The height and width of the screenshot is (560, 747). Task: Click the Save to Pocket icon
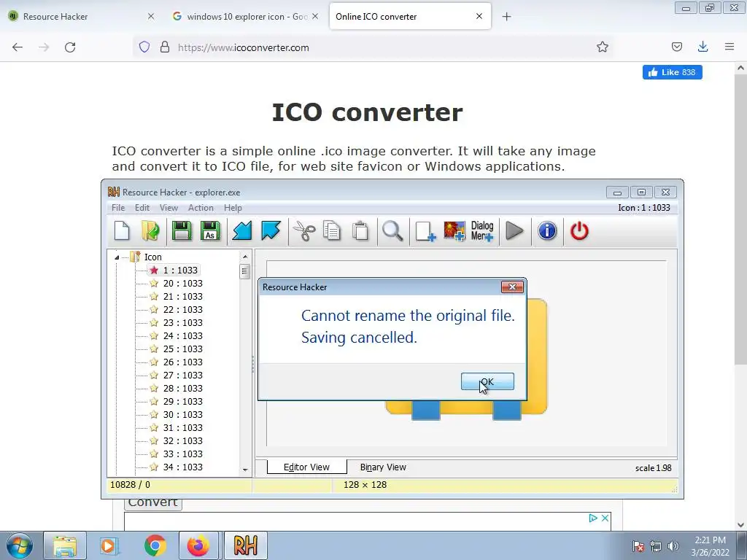coord(676,47)
